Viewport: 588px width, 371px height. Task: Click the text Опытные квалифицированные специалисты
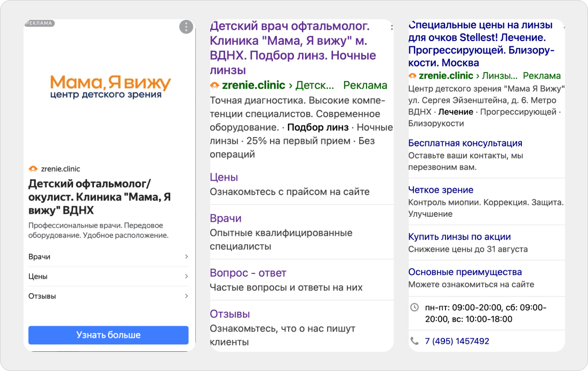click(281, 239)
